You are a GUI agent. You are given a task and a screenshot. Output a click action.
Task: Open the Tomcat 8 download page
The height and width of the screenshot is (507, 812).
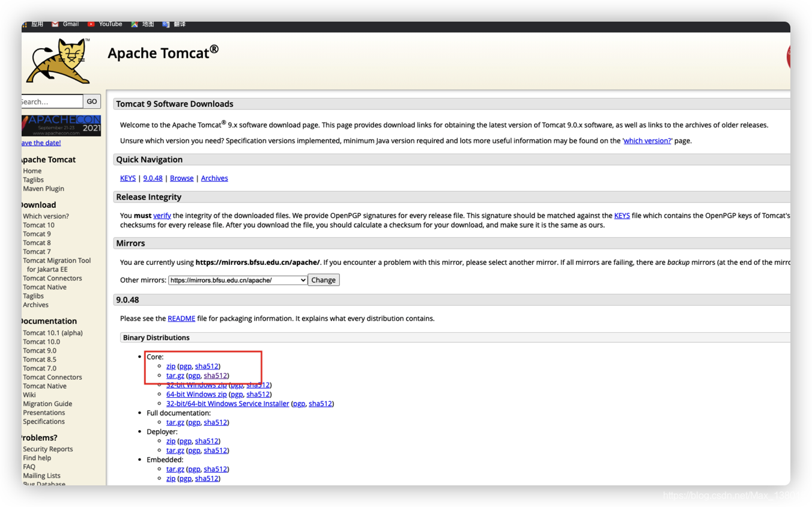pyautogui.click(x=37, y=243)
